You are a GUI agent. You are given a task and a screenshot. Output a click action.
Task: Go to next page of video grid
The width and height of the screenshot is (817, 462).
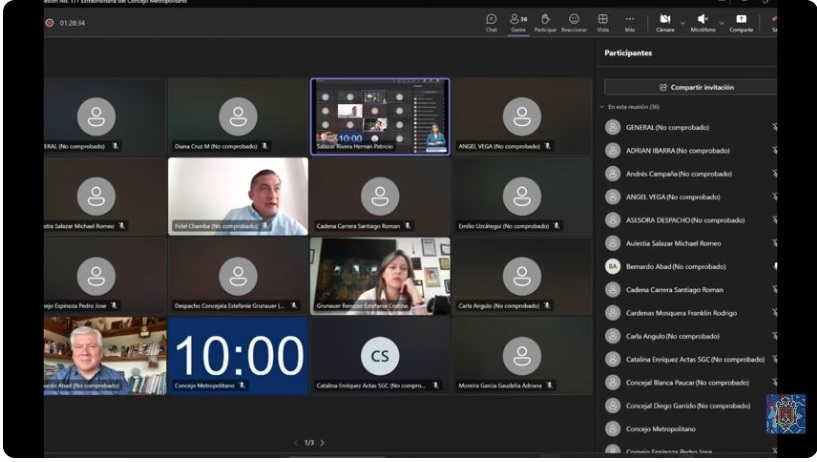tap(322, 443)
